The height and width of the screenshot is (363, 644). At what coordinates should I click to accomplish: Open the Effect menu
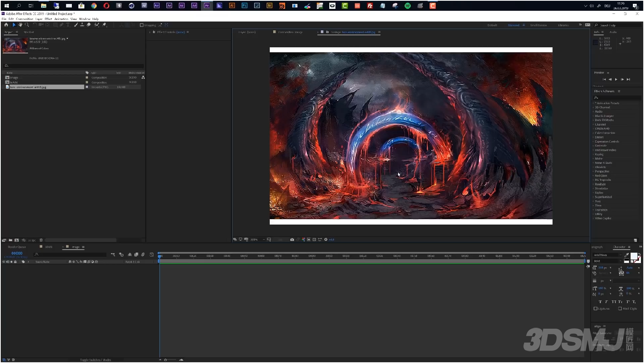tap(48, 19)
